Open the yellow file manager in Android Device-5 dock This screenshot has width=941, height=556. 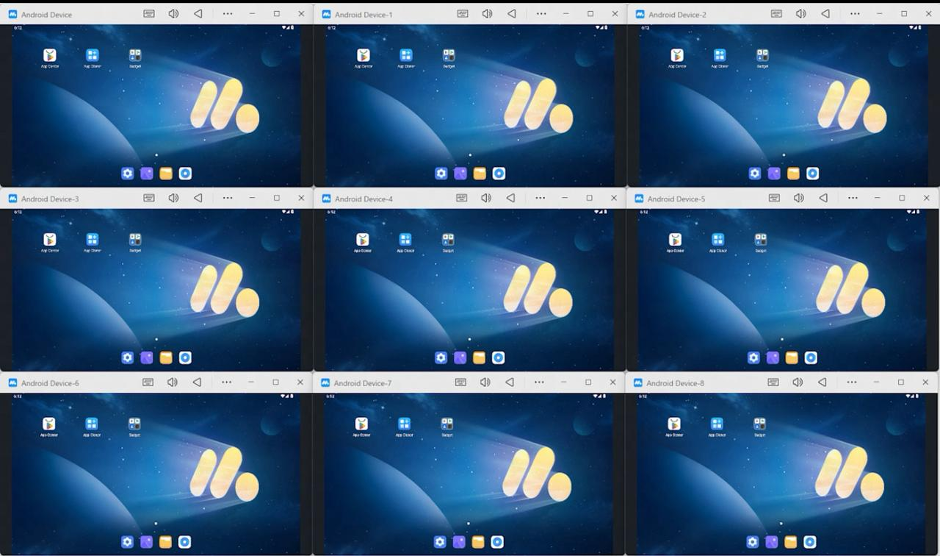click(x=792, y=358)
